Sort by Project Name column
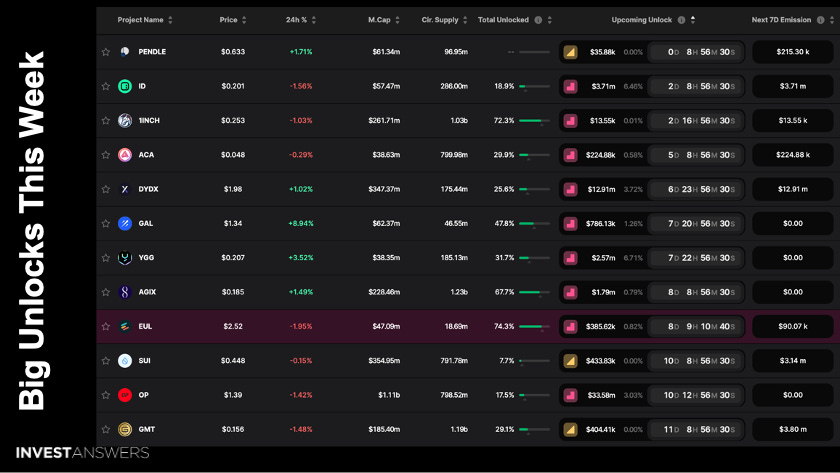Viewport: 840px width, 473px height. (170, 20)
